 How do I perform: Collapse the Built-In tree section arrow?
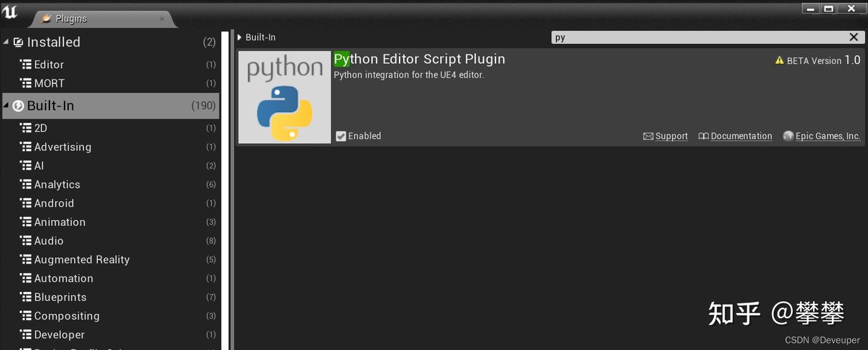[x=6, y=106]
